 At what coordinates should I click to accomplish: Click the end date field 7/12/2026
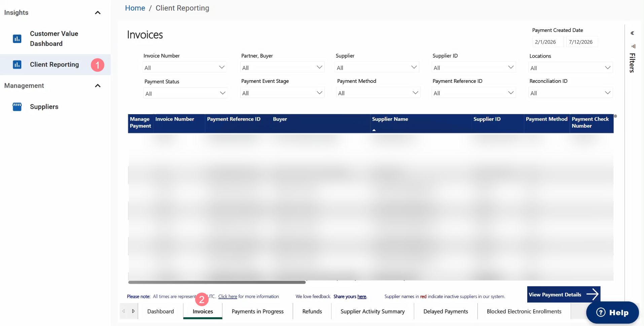582,42
